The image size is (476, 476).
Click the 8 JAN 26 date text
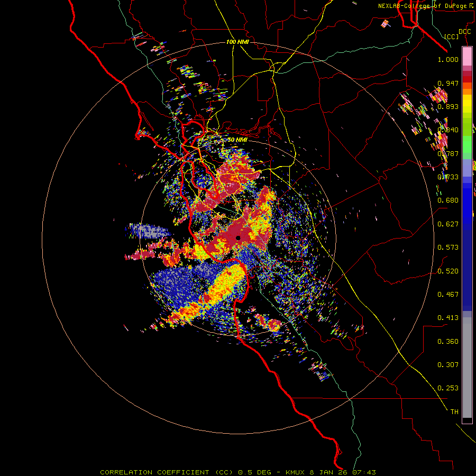328,472
